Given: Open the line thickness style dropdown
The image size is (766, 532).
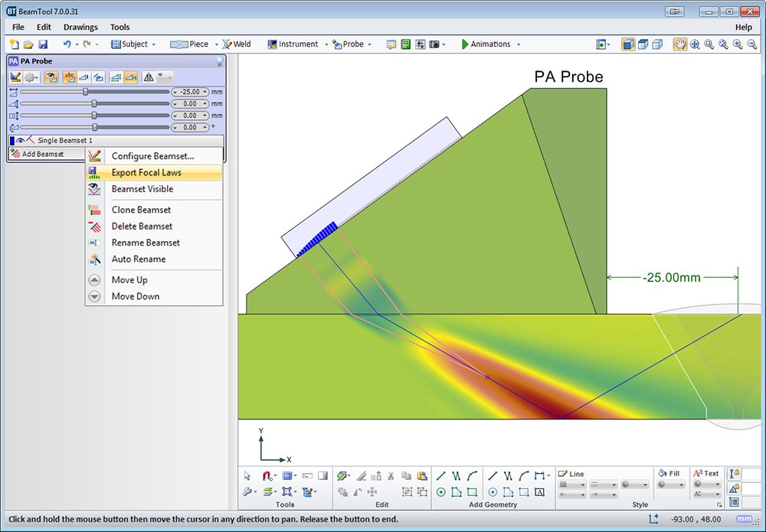Looking at the screenshot, I should 572,485.
